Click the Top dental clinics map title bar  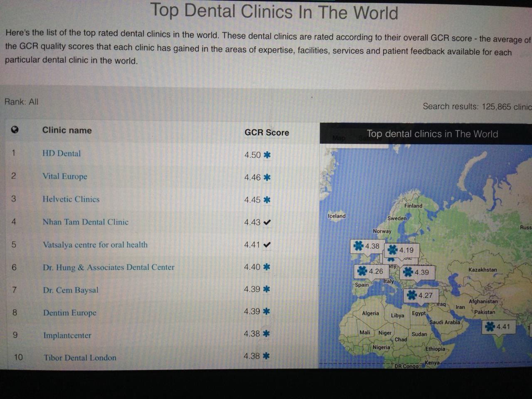click(426, 134)
